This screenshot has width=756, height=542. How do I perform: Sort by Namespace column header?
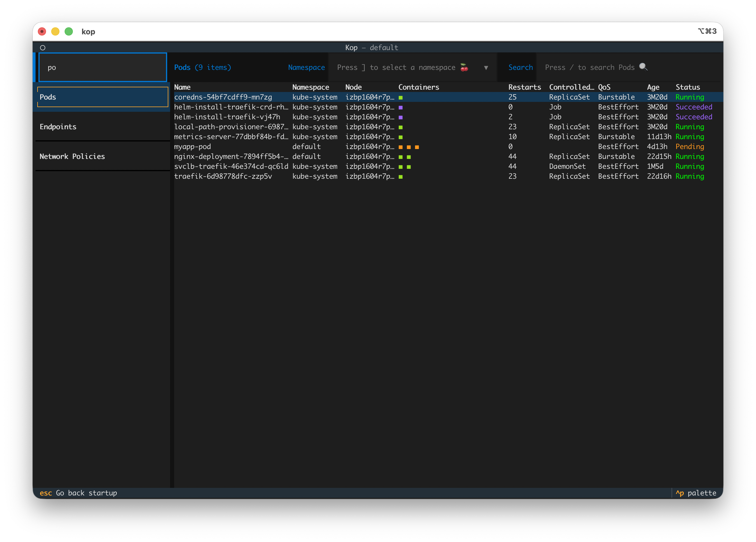[x=311, y=87]
